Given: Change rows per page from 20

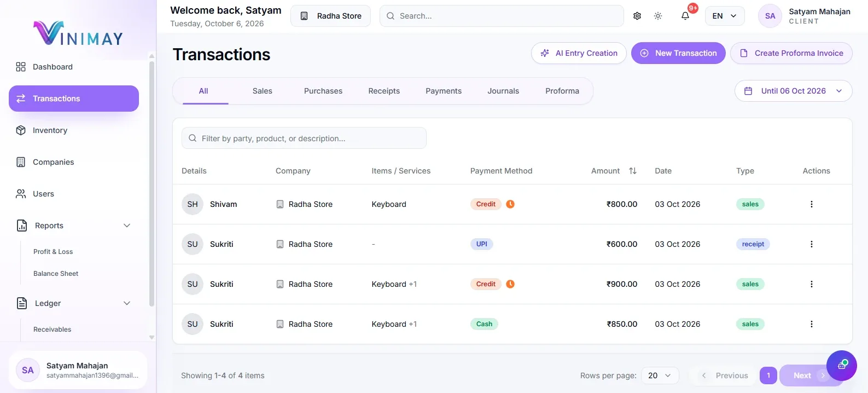Looking at the screenshot, I should click(660, 375).
